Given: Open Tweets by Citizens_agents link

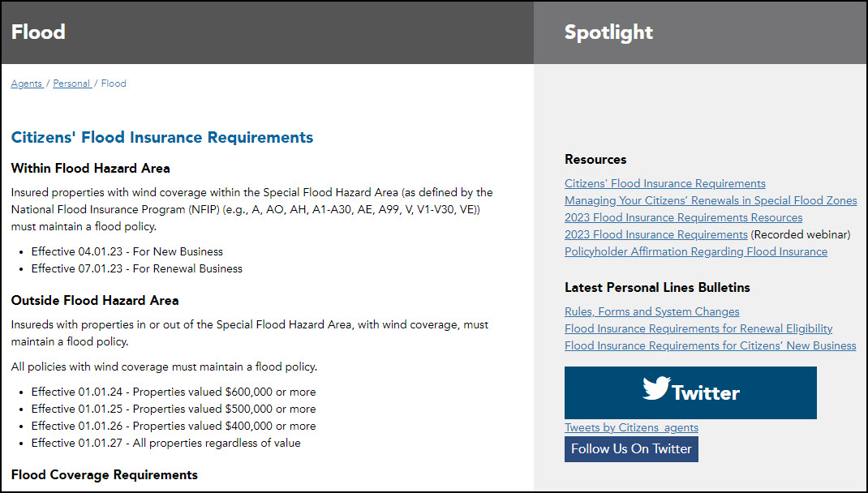Looking at the screenshot, I should coord(631,427).
